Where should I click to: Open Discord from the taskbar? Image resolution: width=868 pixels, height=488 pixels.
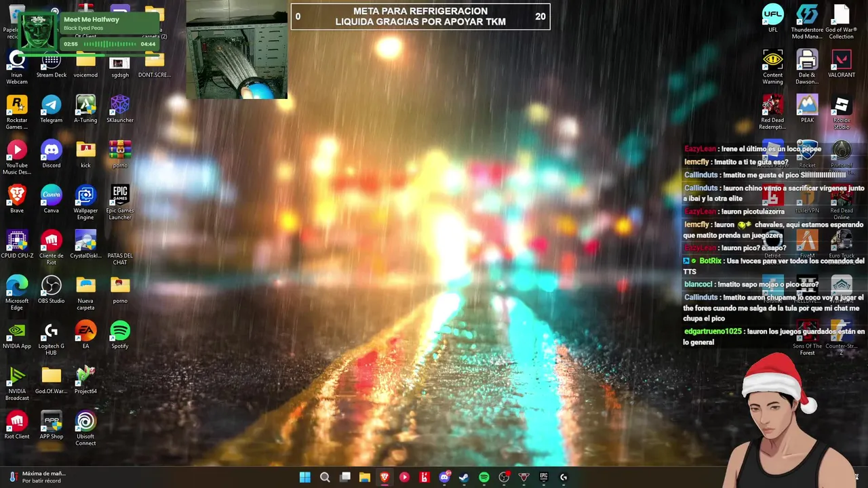pos(444,477)
